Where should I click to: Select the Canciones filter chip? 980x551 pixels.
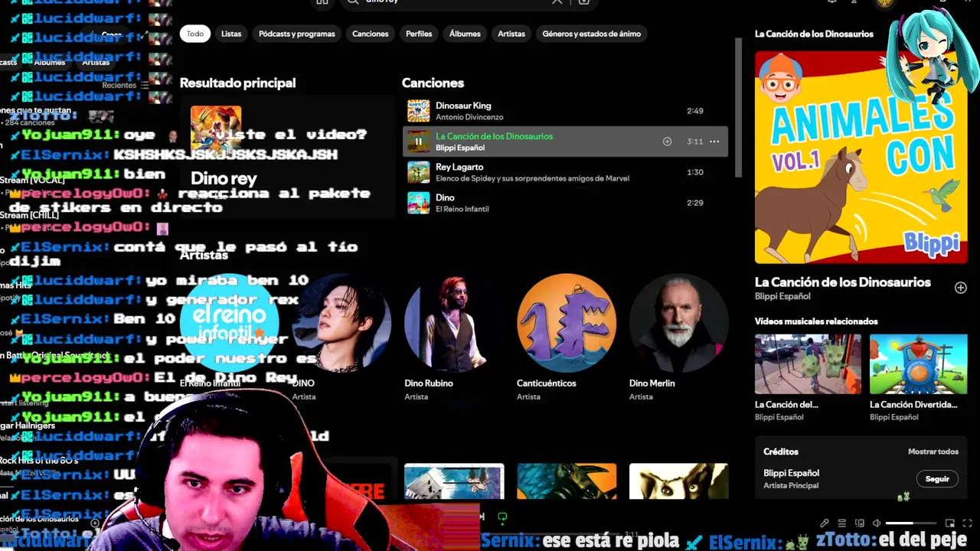[371, 34]
